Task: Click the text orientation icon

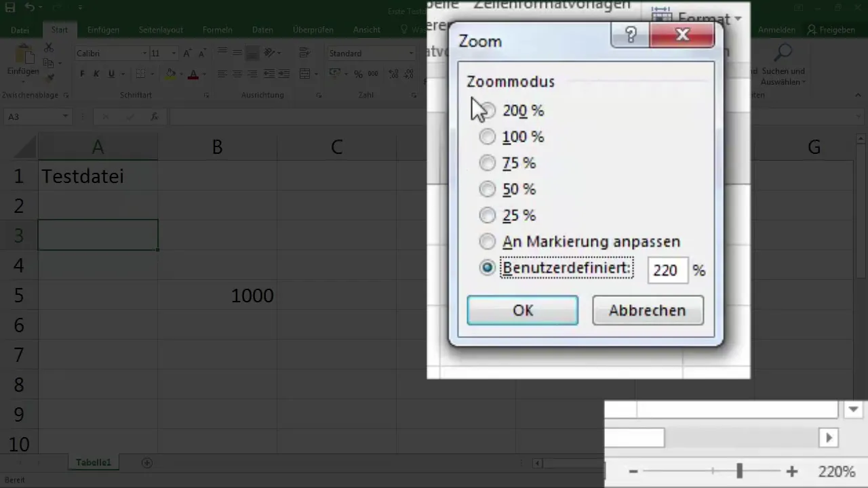Action: 270,53
